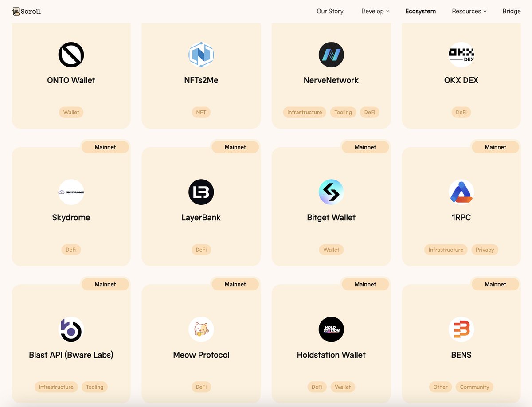
Task: Click the ONTO Wallet card title
Action: pos(71,80)
